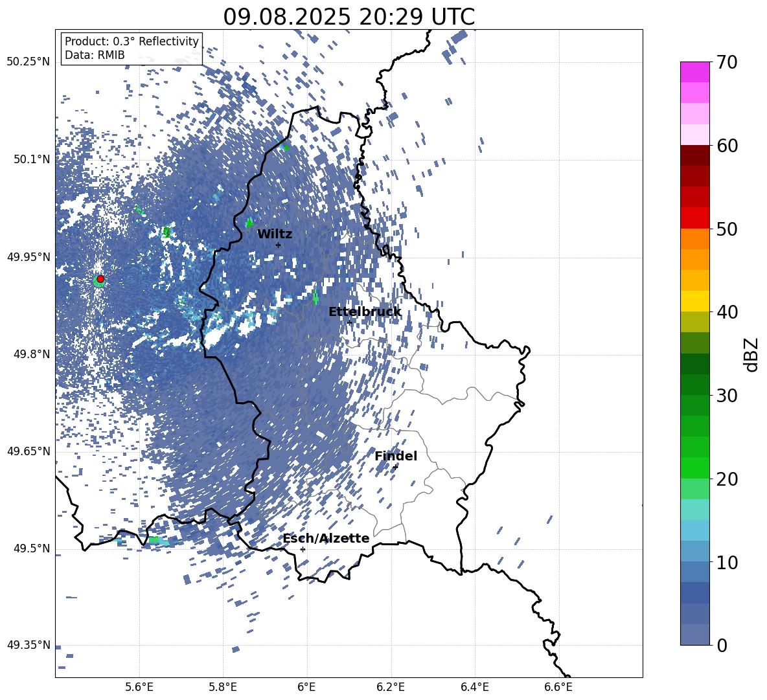
Task: Click the 49.35°N latitude label
Action: [29, 645]
